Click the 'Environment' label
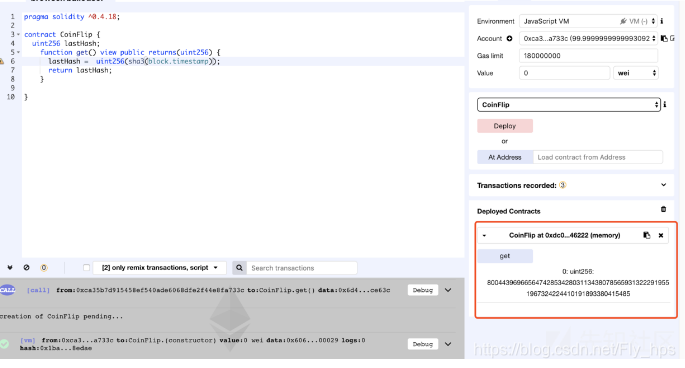Image resolution: width=685 pixels, height=368 pixels. (x=495, y=21)
